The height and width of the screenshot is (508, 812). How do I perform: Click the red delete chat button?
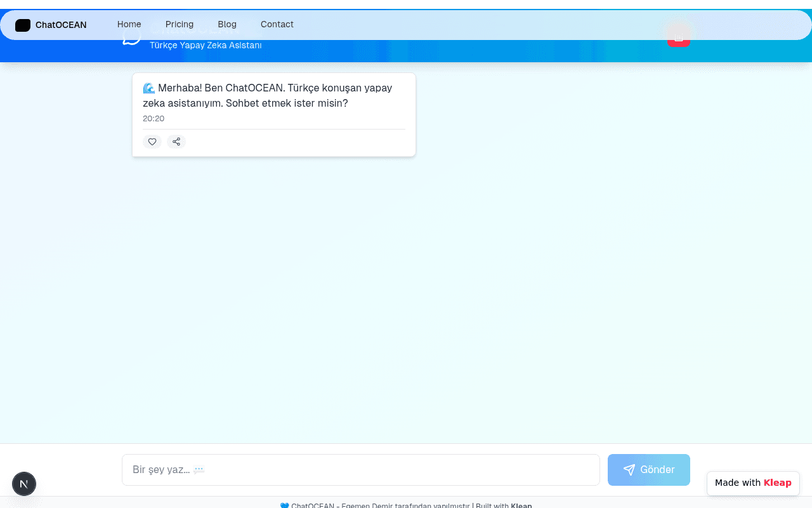point(678,36)
